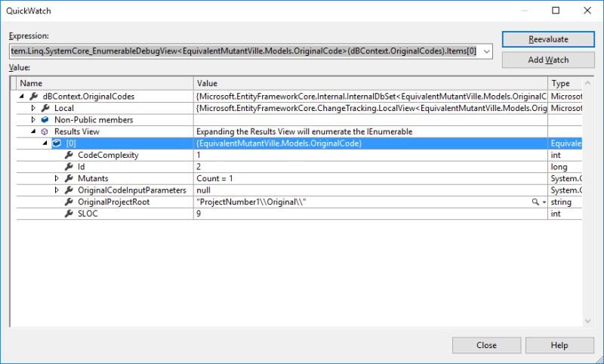The width and height of the screenshot is (604, 364).
Task: Maximize the QuickWatch window
Action: [x=556, y=11]
